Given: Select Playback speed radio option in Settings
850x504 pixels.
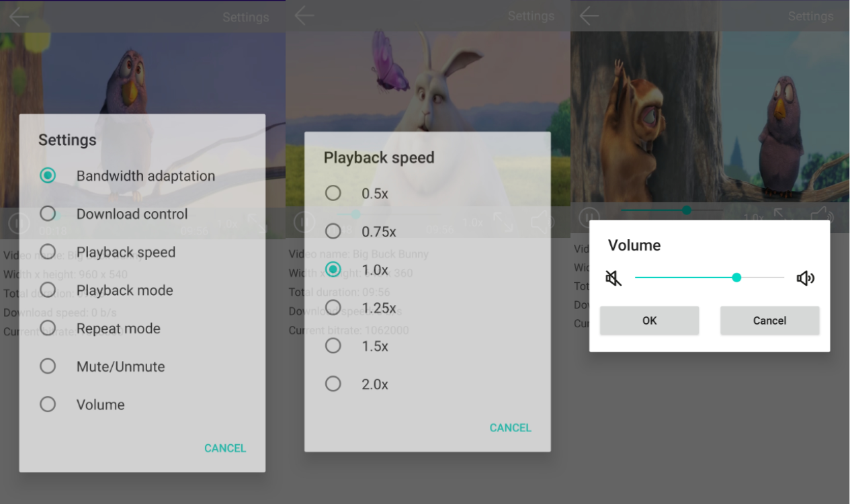Looking at the screenshot, I should click(47, 252).
